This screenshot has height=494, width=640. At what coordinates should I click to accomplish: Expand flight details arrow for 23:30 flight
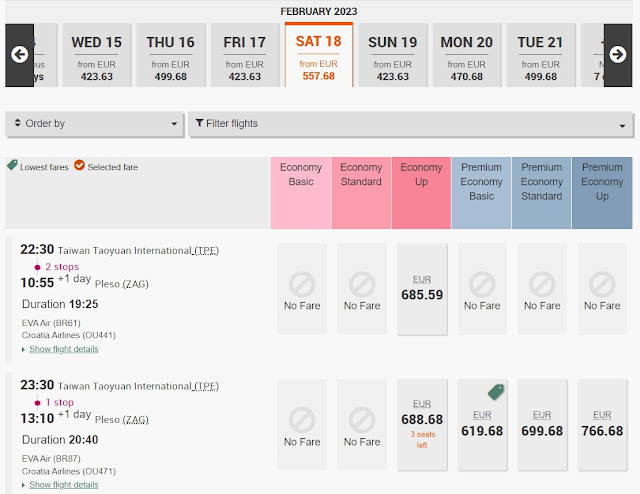pos(23,485)
